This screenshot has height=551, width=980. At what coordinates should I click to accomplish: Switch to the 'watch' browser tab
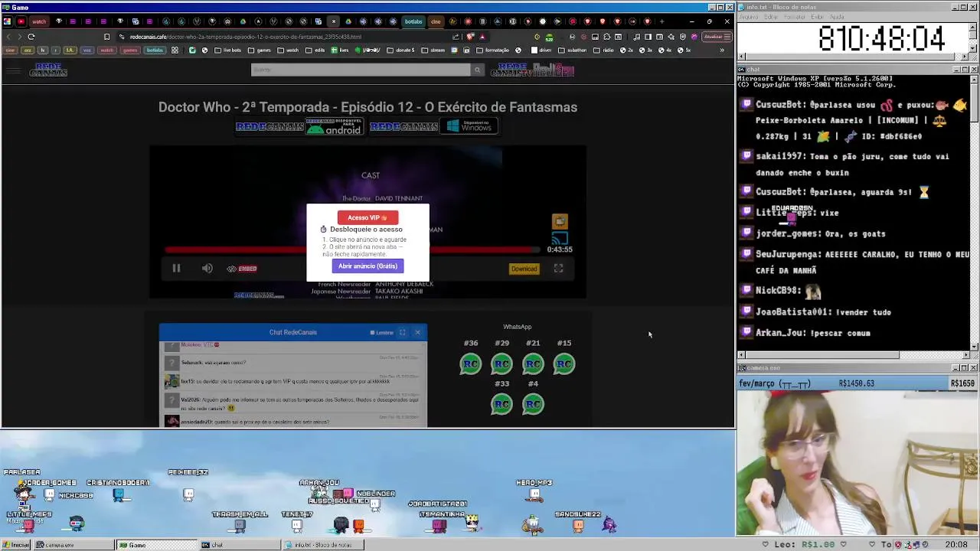tap(39, 21)
